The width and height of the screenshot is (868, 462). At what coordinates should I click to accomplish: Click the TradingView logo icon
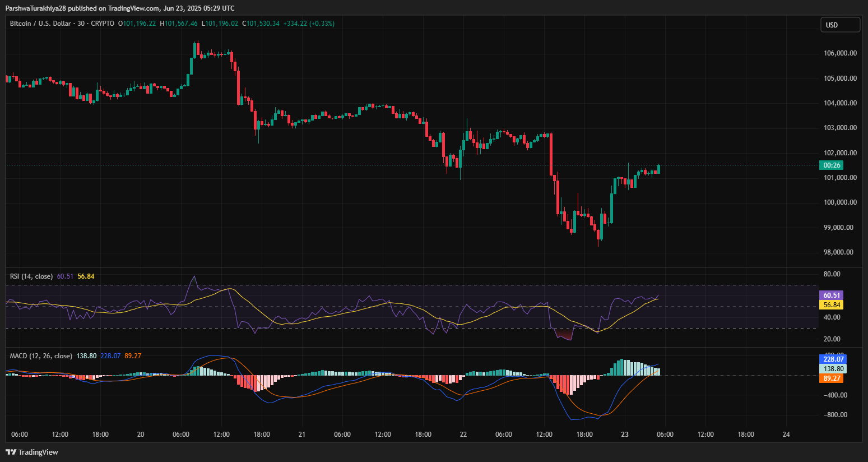point(11,452)
